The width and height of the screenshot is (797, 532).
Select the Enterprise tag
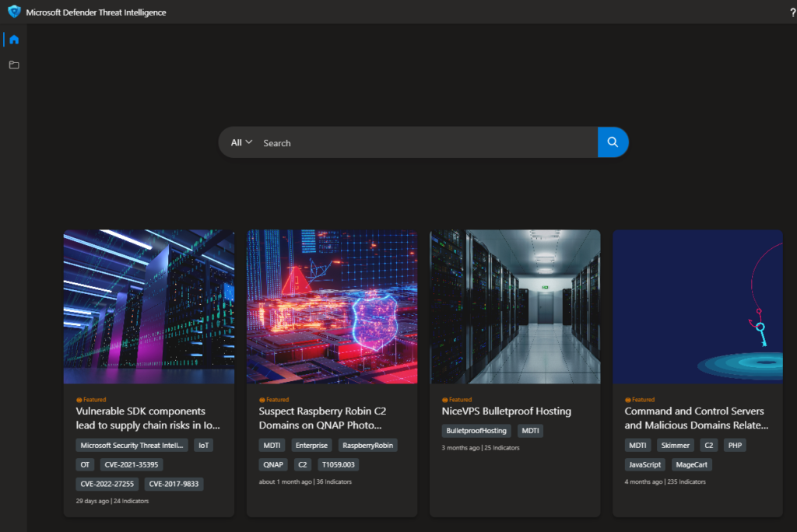point(311,445)
